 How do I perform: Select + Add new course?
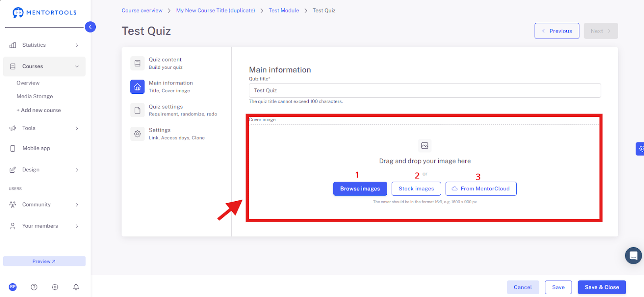tap(39, 110)
